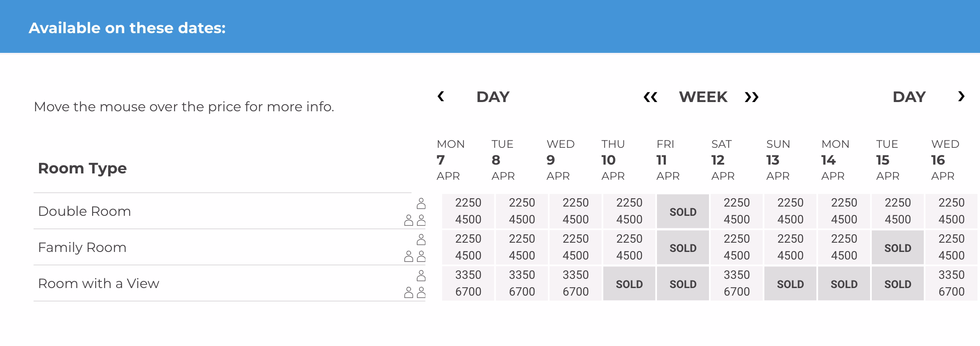
Task: Select Family Room row name
Action: pos(82,247)
